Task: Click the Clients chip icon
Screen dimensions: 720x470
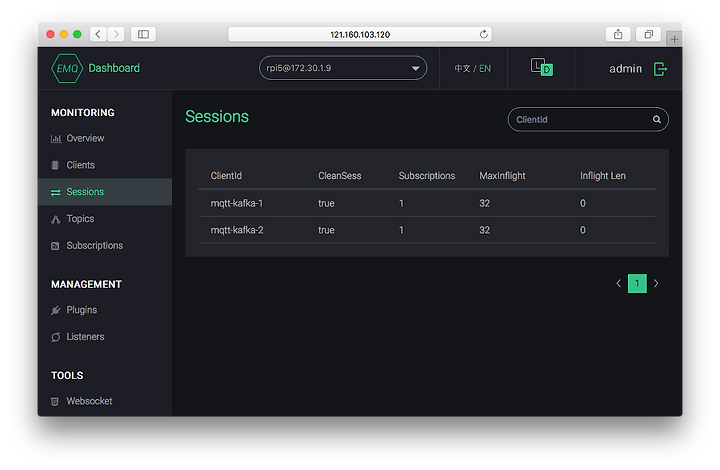Action: point(55,165)
